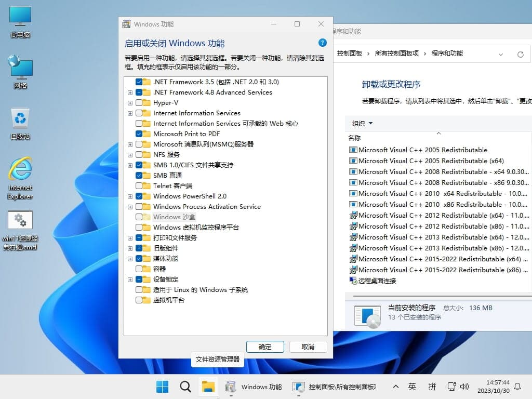532x399 pixels.
Task: Click the Windows 功能 dialog help icon
Action: 323,43
